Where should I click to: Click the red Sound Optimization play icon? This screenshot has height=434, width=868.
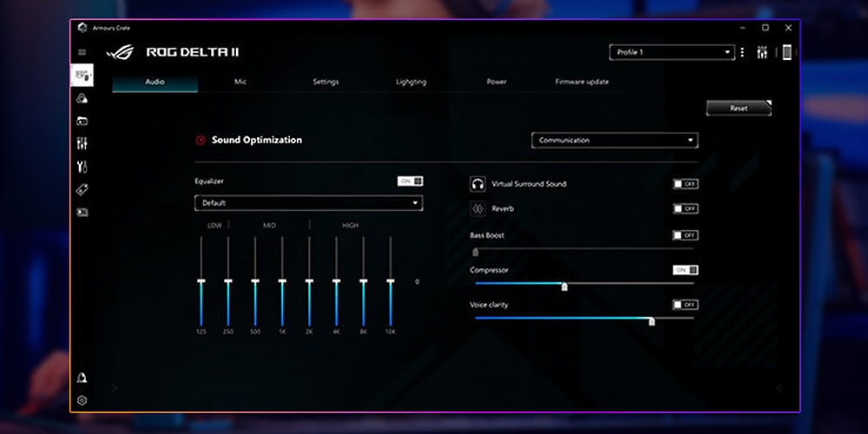point(201,141)
